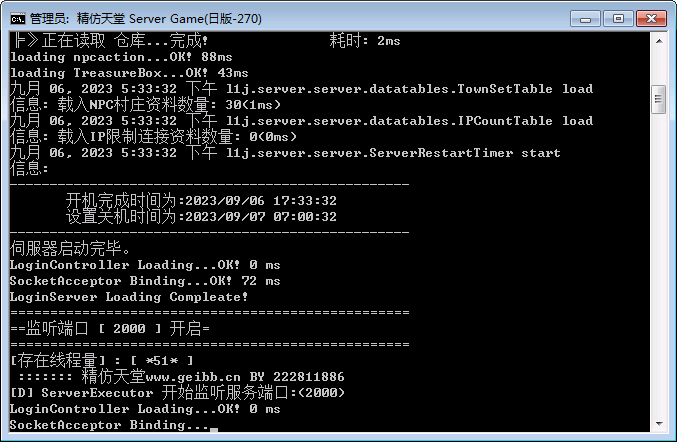Click the ServerExecutor 开始监听服务端口 line

pyautogui.click(x=177, y=392)
